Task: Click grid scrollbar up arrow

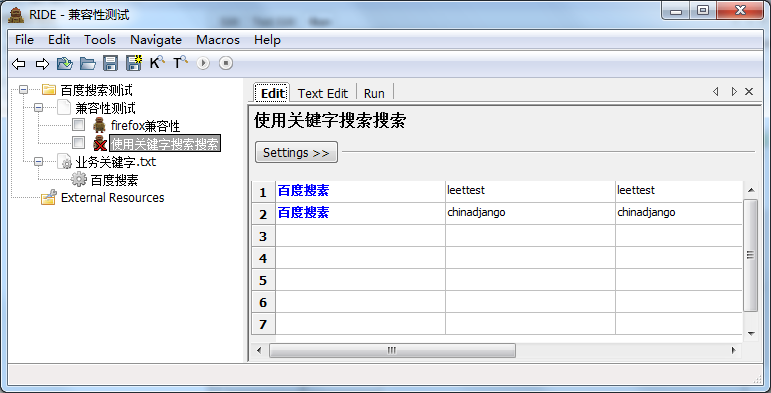Action: [751, 190]
